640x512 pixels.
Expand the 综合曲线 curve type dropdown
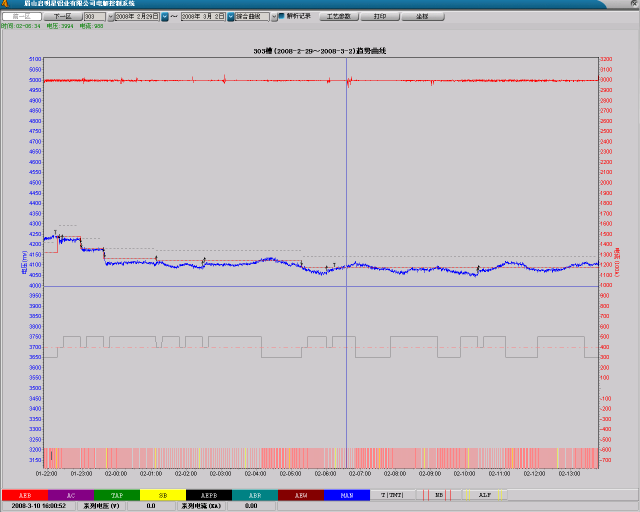[x=273, y=17]
